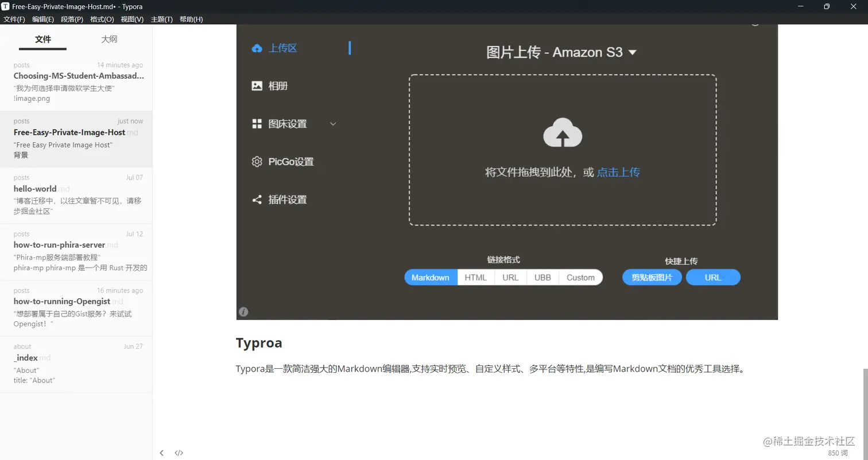
Task: Switch to the 文件 sidebar tab
Action: [43, 39]
